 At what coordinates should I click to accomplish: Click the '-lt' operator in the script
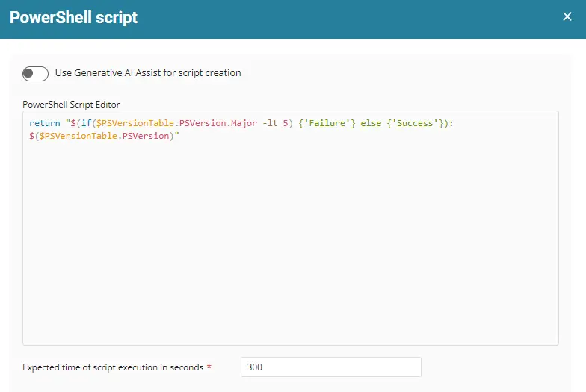click(270, 123)
